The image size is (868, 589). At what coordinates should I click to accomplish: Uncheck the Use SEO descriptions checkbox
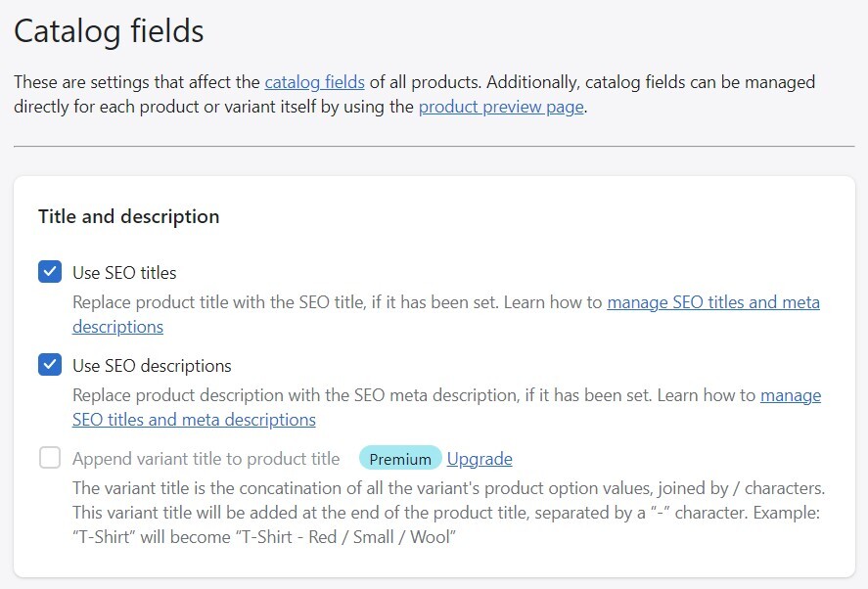(x=50, y=365)
